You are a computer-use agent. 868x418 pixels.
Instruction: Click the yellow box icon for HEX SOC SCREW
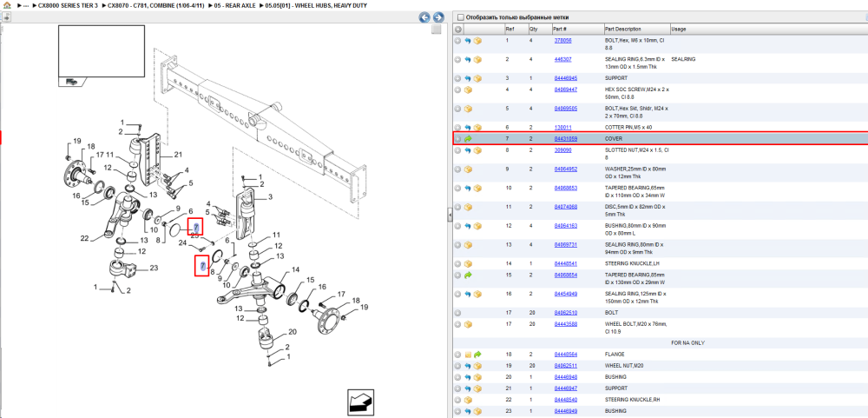pos(468,90)
